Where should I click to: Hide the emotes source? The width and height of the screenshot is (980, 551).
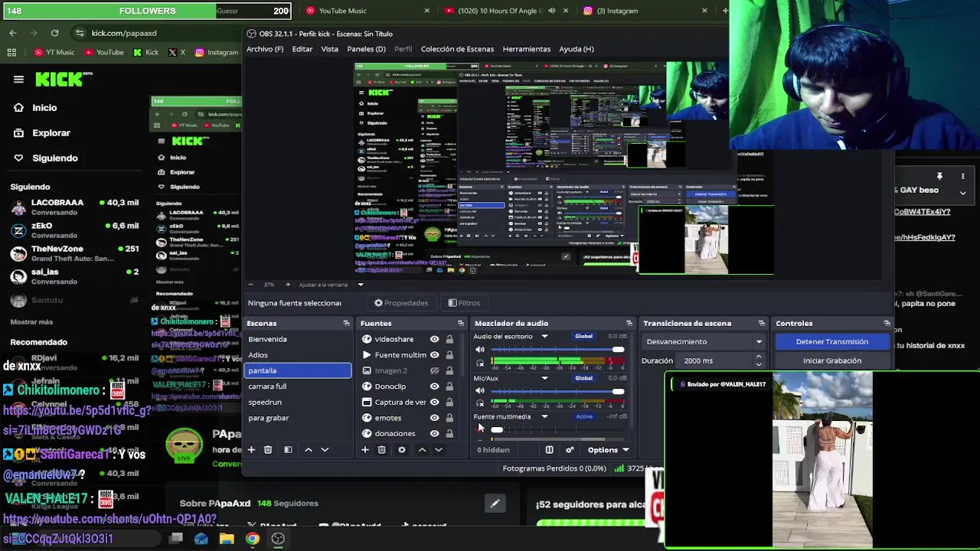(434, 418)
